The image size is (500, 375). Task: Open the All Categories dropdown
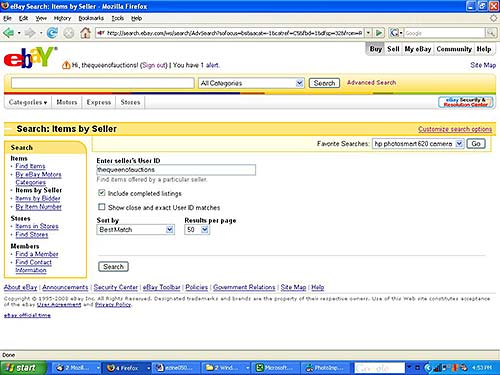click(x=251, y=83)
